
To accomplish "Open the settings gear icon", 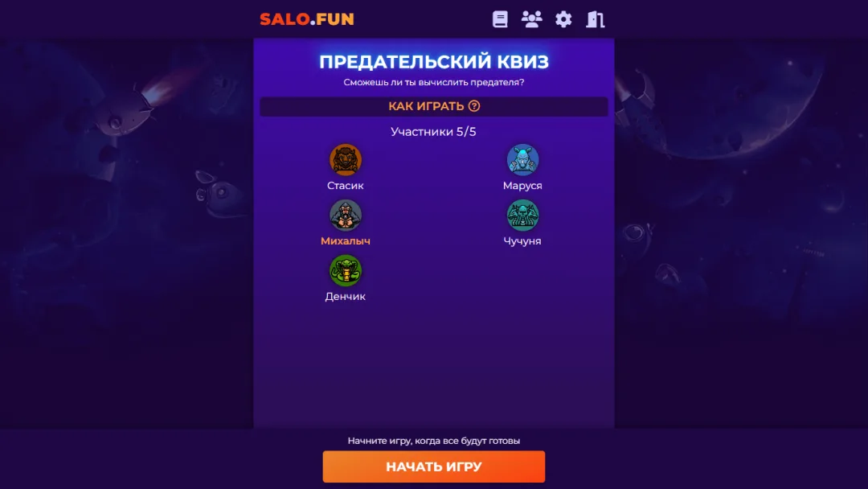I will 563,19.
